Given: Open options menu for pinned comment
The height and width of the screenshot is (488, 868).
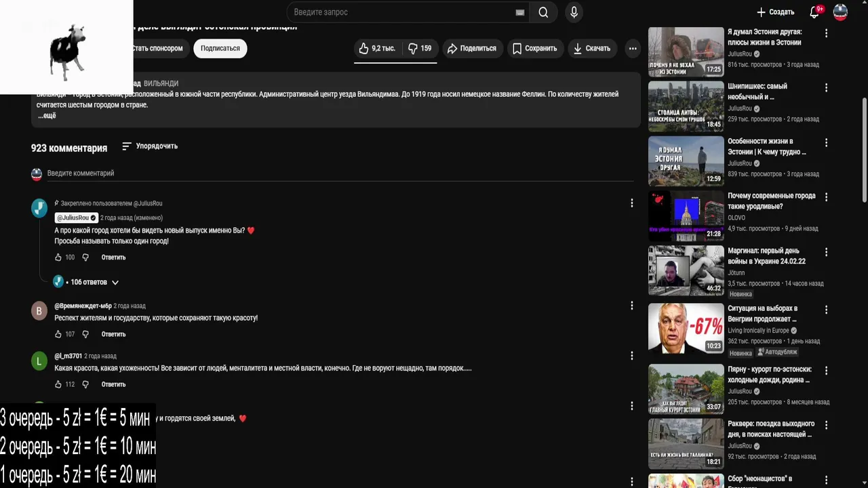Looking at the screenshot, I should tap(631, 203).
